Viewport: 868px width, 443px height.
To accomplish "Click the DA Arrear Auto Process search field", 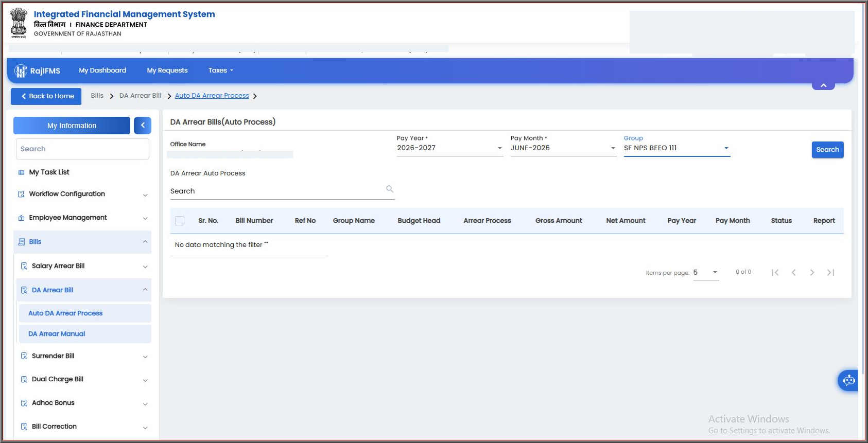I will pos(282,191).
